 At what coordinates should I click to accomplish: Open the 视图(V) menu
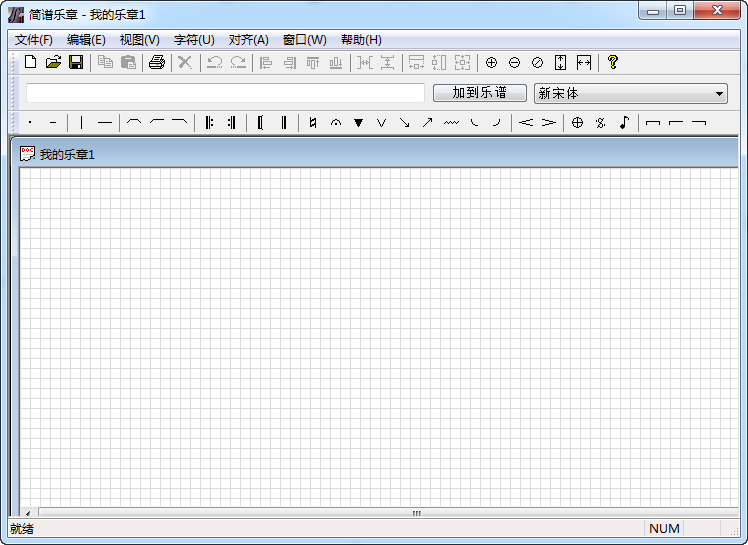click(140, 40)
